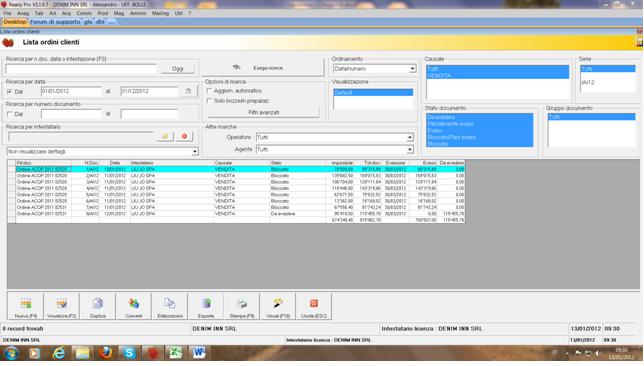Image resolution: width=644 pixels, height=366 pixels.
Task: Enable Solo bozze/in preparaz. checkbox
Action: 209,101
